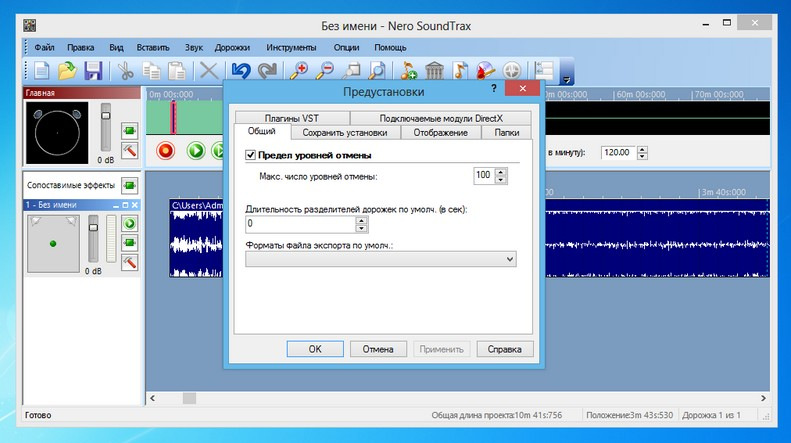
Task: Open the Файл menu
Action: point(44,47)
